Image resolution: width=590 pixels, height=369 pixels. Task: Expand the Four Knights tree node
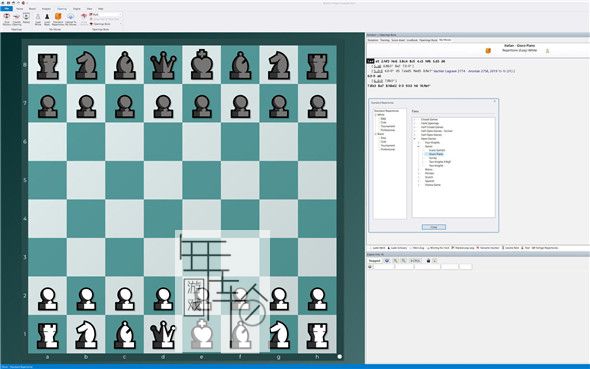419,143
